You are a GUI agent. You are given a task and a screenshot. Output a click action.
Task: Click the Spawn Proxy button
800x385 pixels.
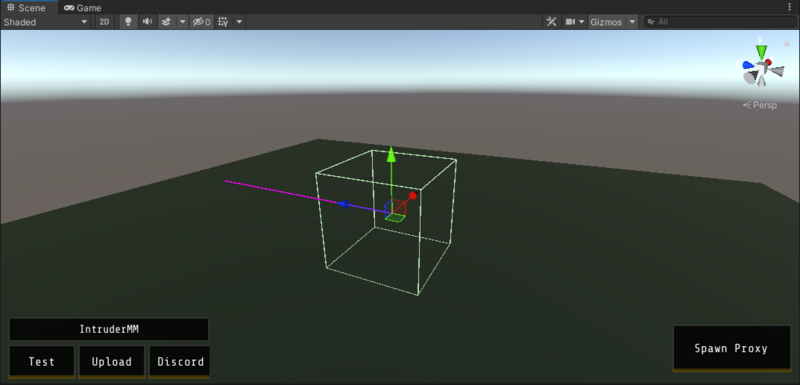click(x=732, y=348)
